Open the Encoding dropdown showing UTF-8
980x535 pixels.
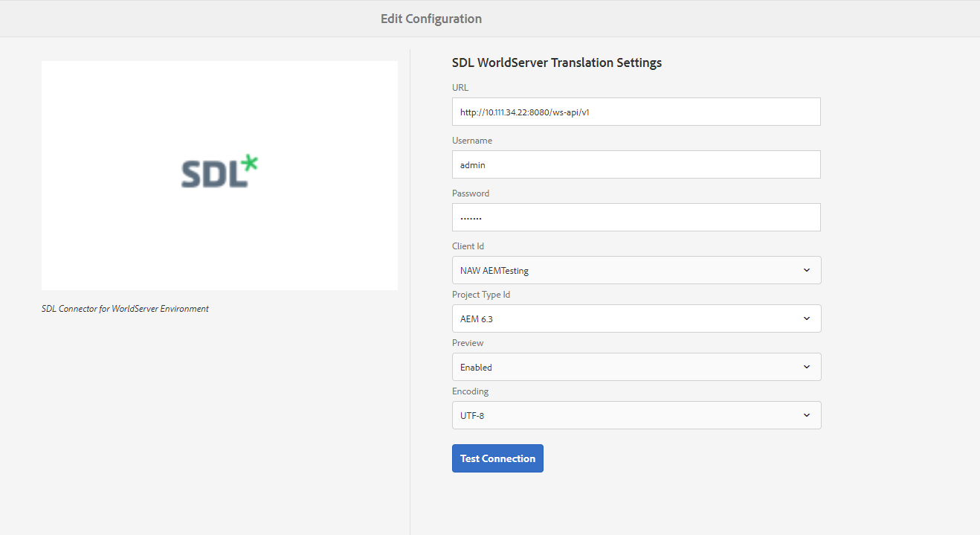(636, 415)
